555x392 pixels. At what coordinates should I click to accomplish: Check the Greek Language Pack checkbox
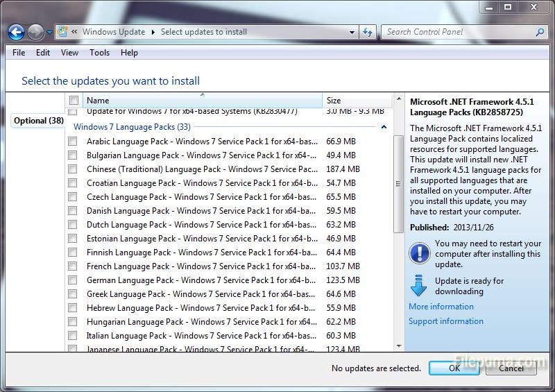[x=73, y=294]
